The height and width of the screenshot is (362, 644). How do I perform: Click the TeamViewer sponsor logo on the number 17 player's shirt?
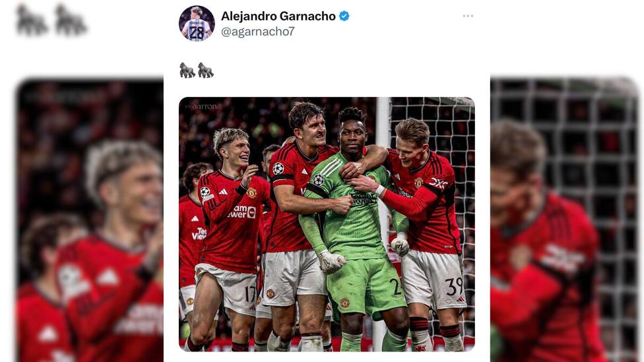tap(242, 212)
